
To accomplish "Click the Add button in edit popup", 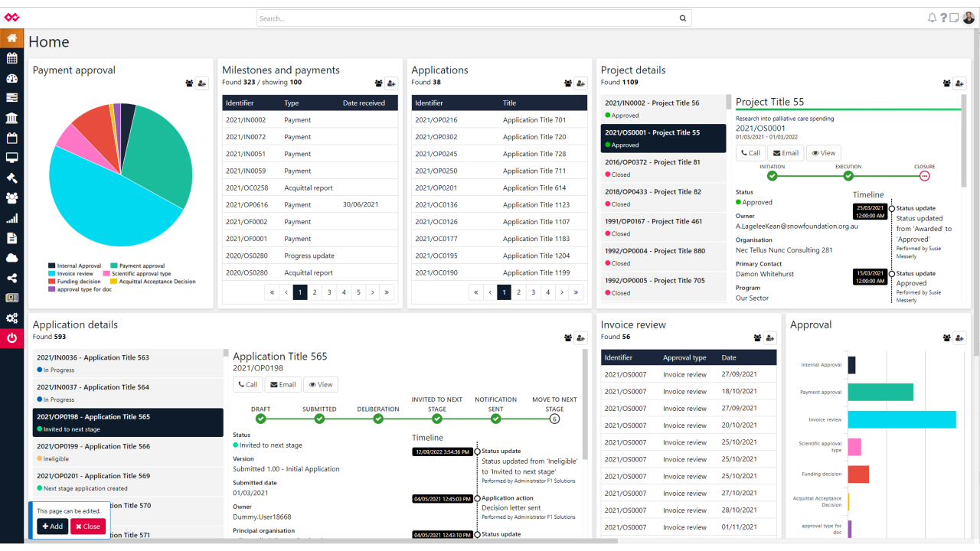I will tap(52, 527).
